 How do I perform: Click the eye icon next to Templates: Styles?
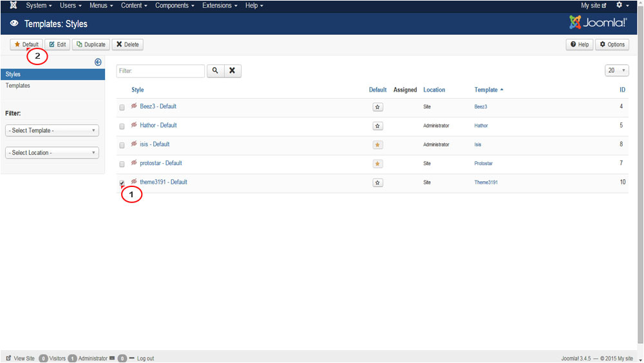(14, 23)
